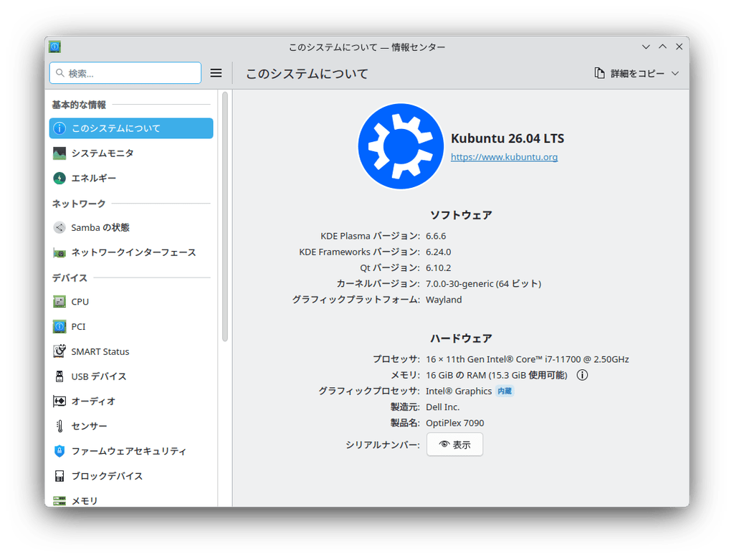The height and width of the screenshot is (560, 734).
Task: Open USB デバイス page
Action: (x=131, y=376)
